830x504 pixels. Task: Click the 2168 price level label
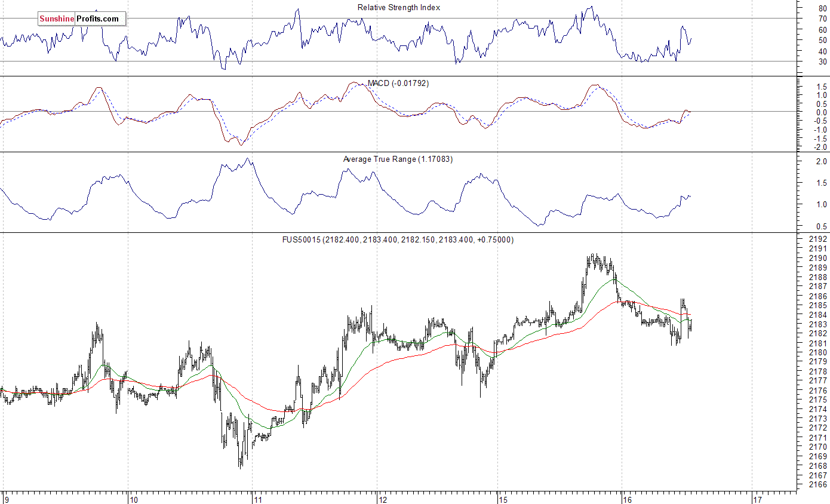[x=817, y=466]
